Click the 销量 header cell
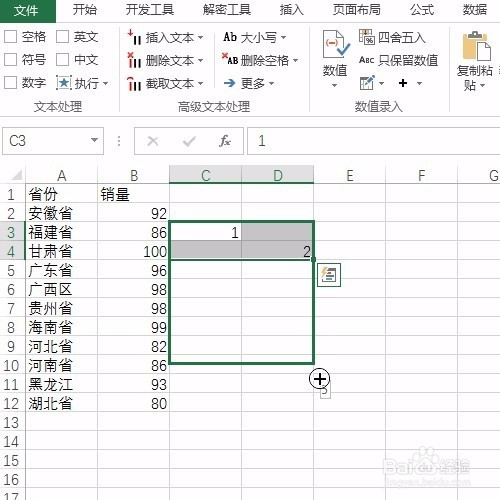The height and width of the screenshot is (500, 500). [x=133, y=194]
